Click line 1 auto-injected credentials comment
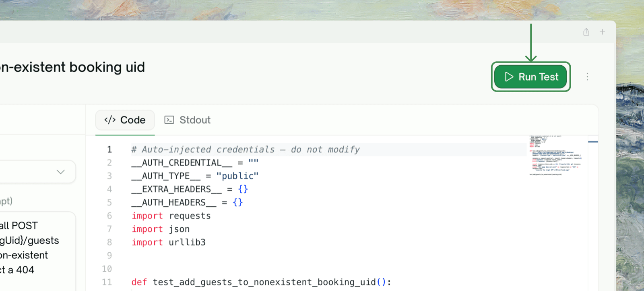Screen dimensions: 644x291 [246, 150]
